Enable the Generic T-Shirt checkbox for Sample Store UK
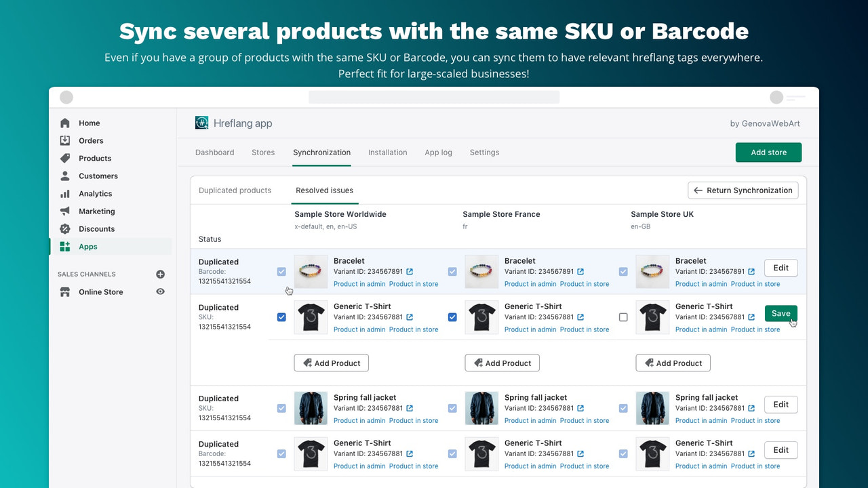The width and height of the screenshot is (868, 488). point(623,317)
